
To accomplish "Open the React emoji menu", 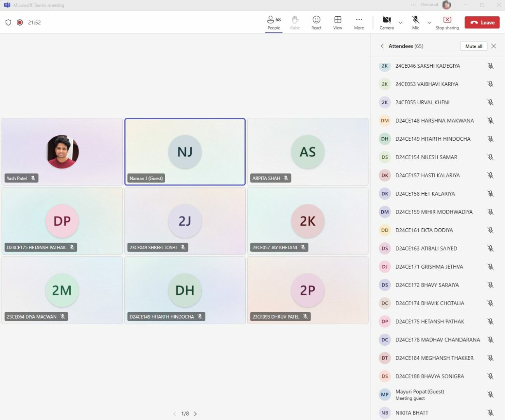I will pyautogui.click(x=316, y=23).
